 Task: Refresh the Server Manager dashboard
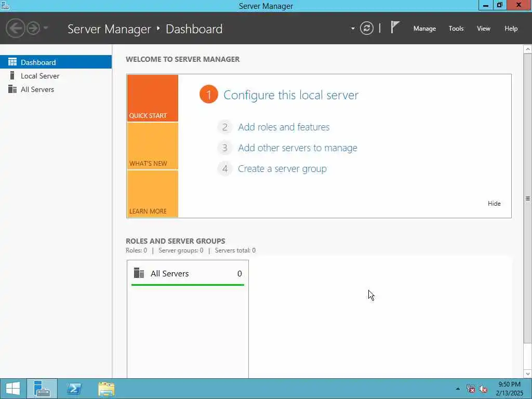tap(366, 28)
